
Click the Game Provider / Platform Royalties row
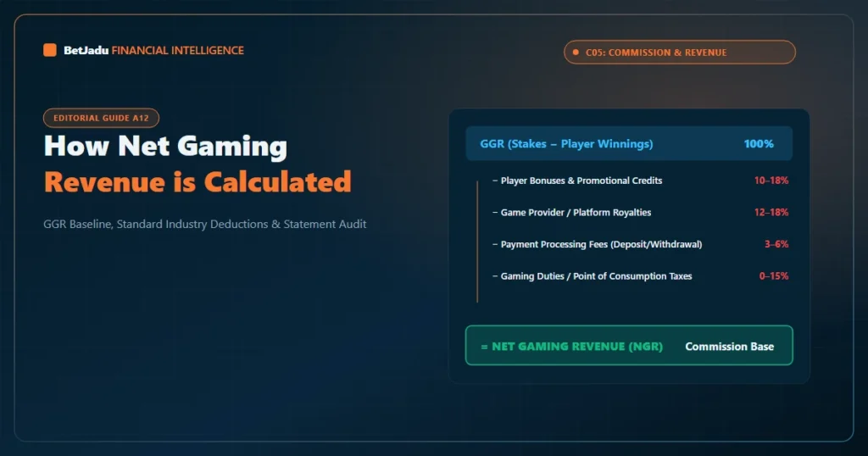pyautogui.click(x=641, y=213)
